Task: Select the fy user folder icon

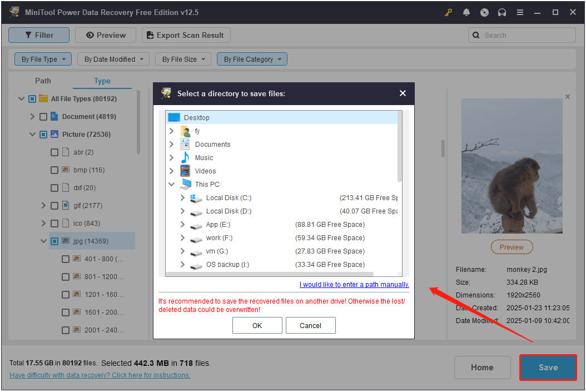Action: pos(185,131)
